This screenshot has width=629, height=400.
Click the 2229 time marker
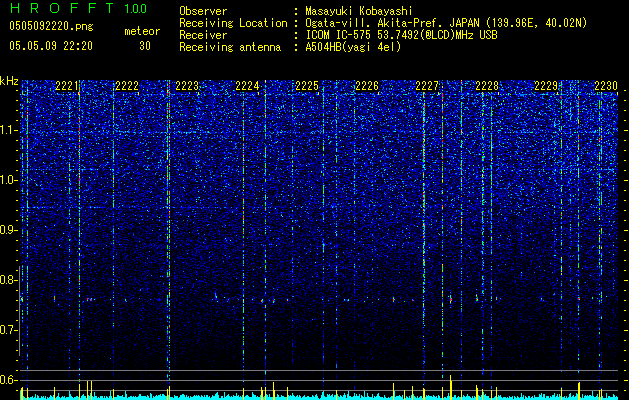click(546, 86)
